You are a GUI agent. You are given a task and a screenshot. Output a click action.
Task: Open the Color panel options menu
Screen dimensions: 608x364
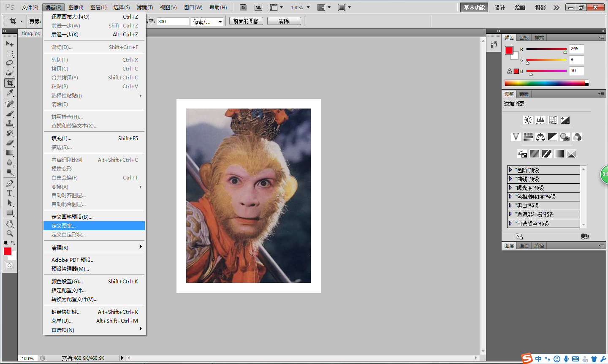click(x=601, y=38)
